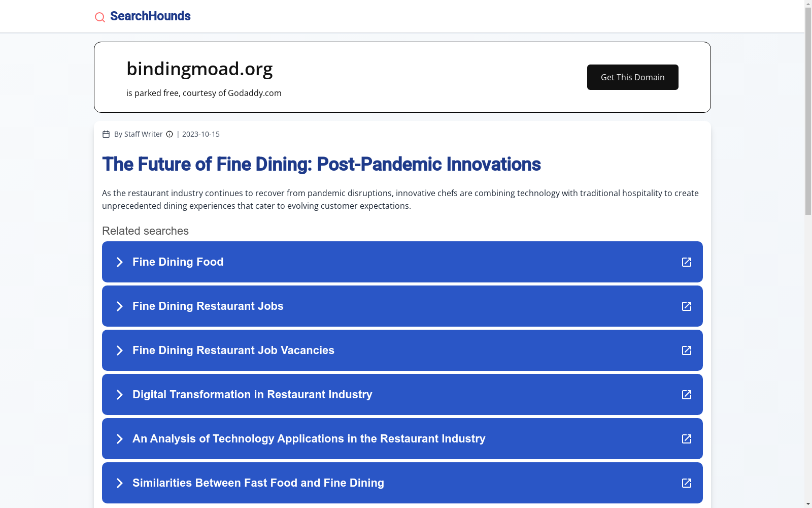Open Fine Dining Restaurant Job Vacancies search
The height and width of the screenshot is (508, 812).
coord(233,351)
